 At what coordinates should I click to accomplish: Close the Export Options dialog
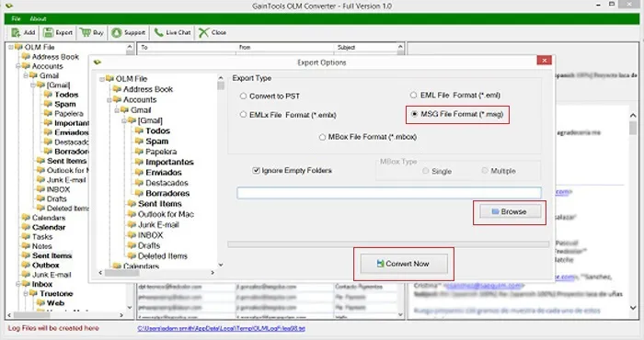(x=545, y=61)
